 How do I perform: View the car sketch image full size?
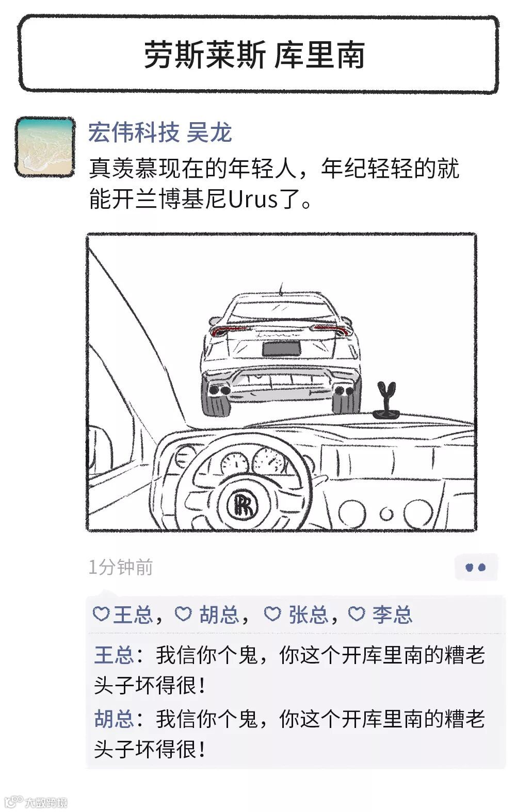coord(281,382)
